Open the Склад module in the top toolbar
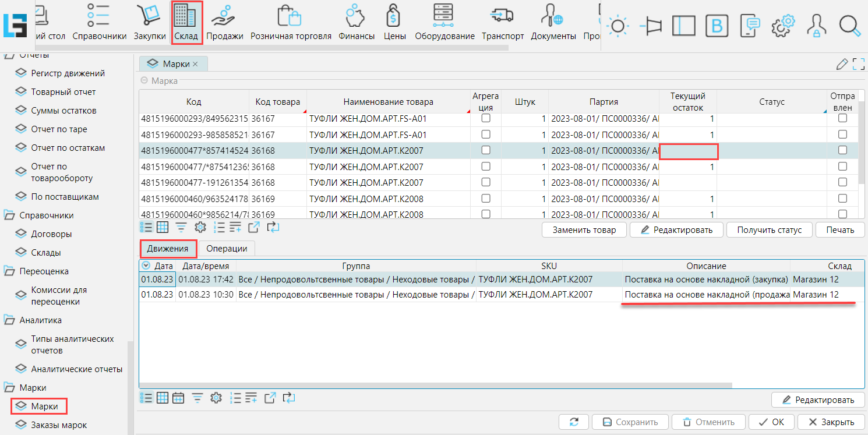This screenshot has height=435, width=868. pyautogui.click(x=186, y=23)
